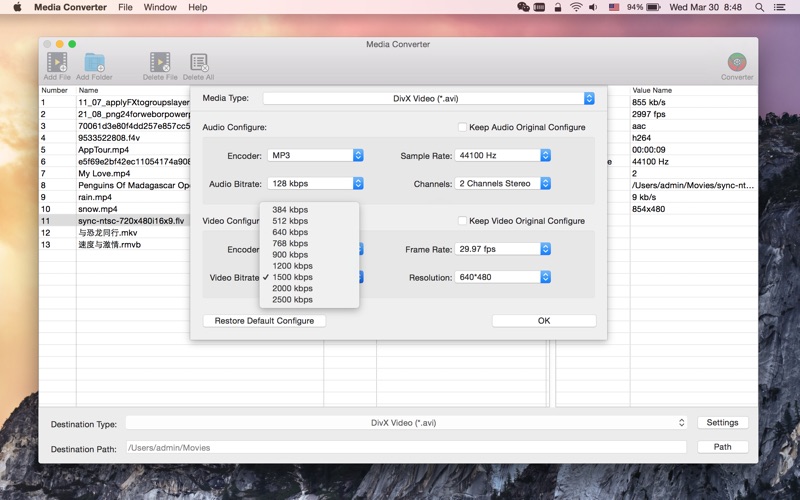This screenshot has width=800, height=500.
Task: Click Restore Default Configure button
Action: (x=264, y=321)
